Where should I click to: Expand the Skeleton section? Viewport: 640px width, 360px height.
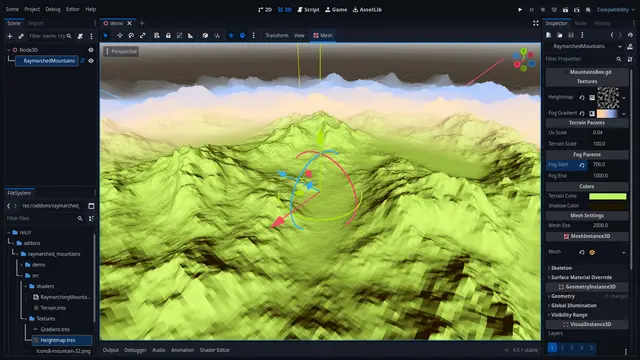pos(560,268)
